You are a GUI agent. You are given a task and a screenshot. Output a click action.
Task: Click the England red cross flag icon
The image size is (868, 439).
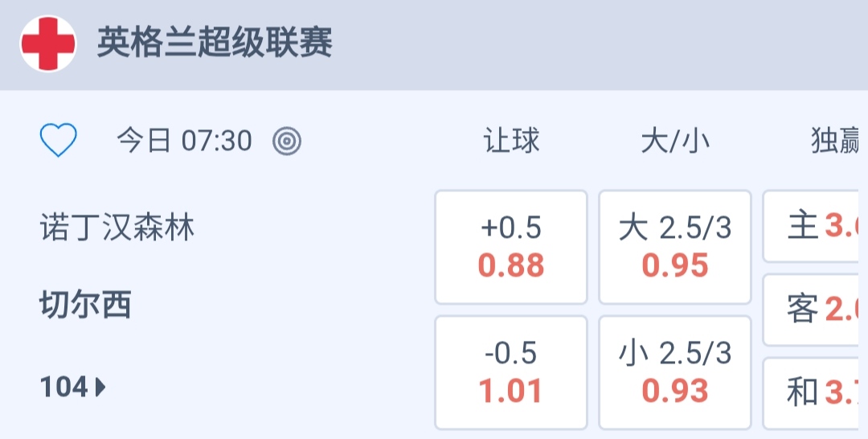coord(48,44)
